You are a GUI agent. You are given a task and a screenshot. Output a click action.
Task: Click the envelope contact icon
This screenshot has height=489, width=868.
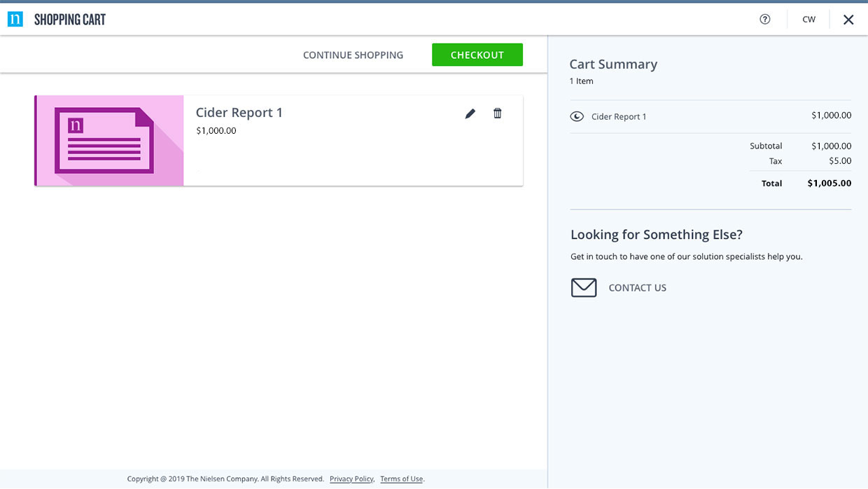coord(584,288)
